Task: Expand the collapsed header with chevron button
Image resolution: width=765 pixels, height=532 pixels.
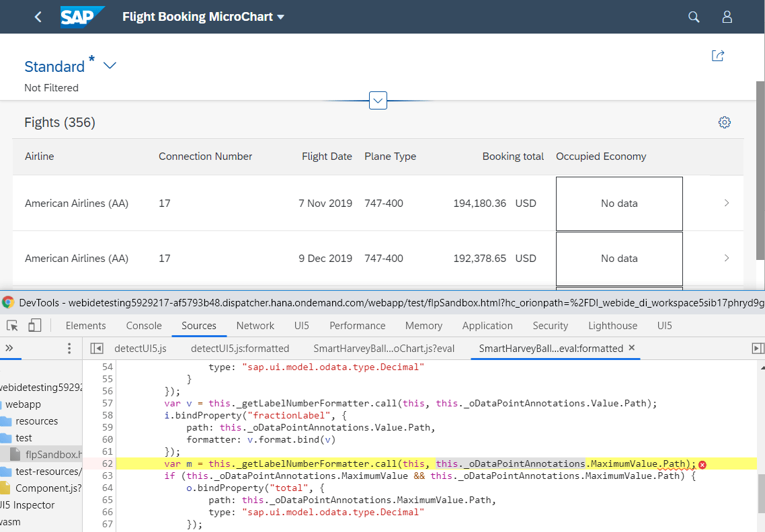Action: tap(378, 101)
